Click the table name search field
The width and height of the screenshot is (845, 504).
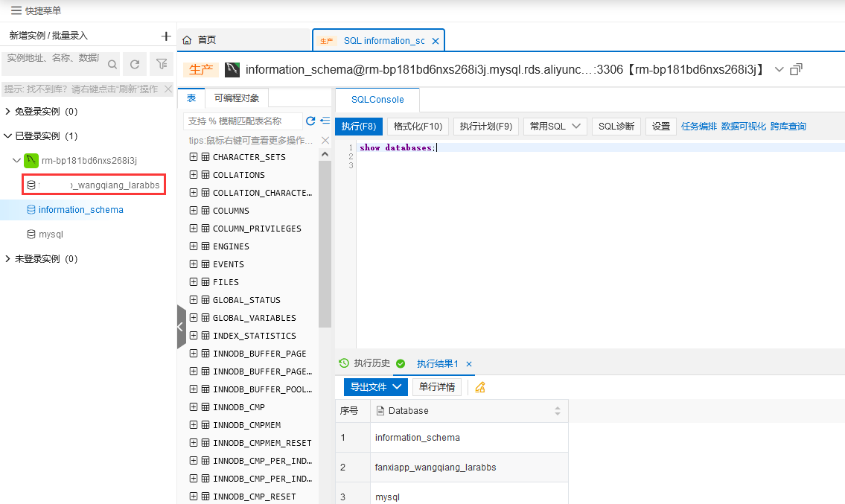tap(242, 121)
